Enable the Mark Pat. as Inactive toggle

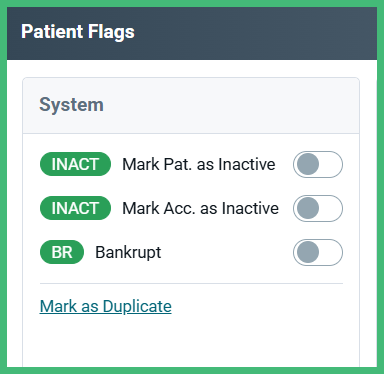point(318,164)
